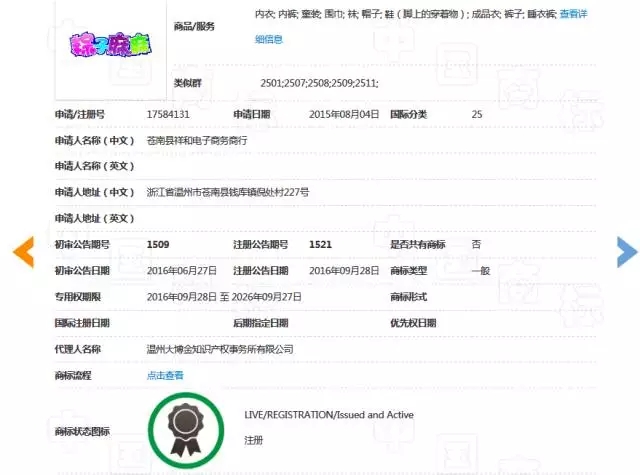
Task: Click preliminary announcement issue number 1509
Action: 158,244
